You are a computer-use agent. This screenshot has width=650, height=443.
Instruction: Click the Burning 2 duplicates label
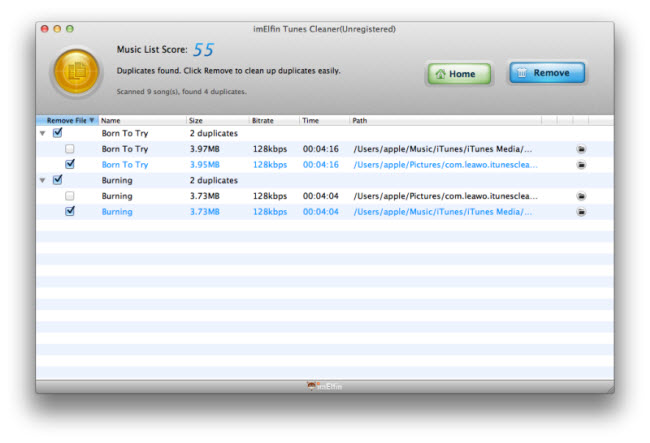(x=214, y=180)
